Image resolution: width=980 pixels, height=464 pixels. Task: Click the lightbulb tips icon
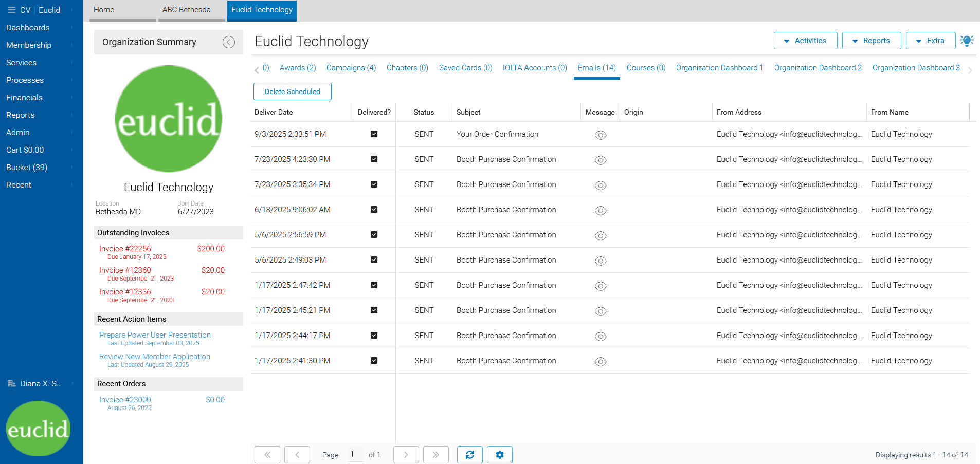(x=967, y=41)
